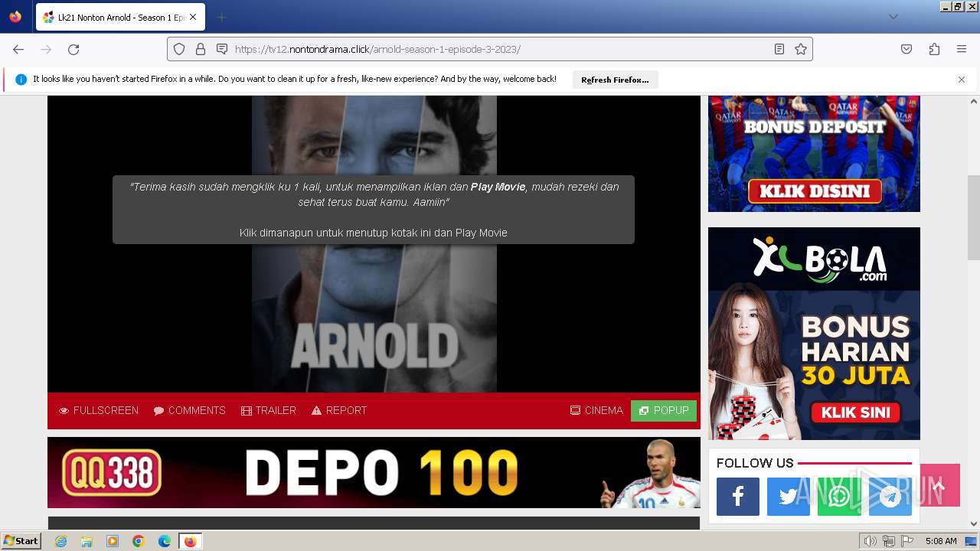Close the Lk21 Nonton Arnold tab
Screen dimensions: 980x551
point(193,17)
